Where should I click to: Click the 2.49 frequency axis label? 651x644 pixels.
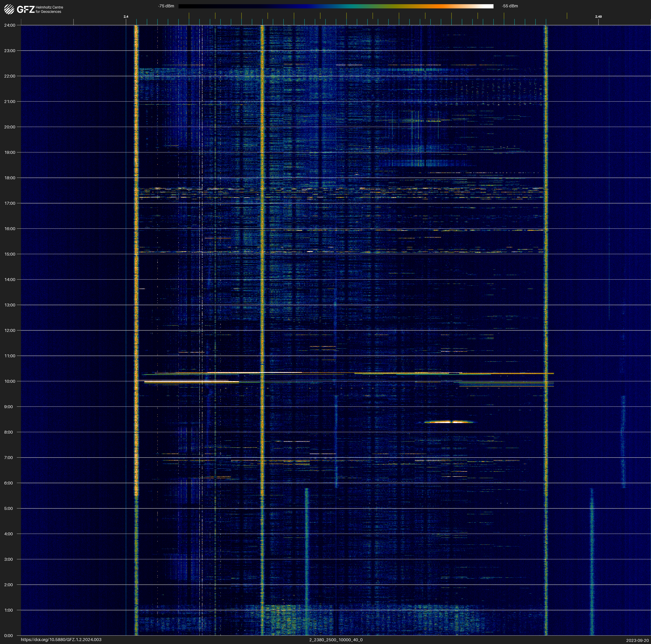click(598, 17)
